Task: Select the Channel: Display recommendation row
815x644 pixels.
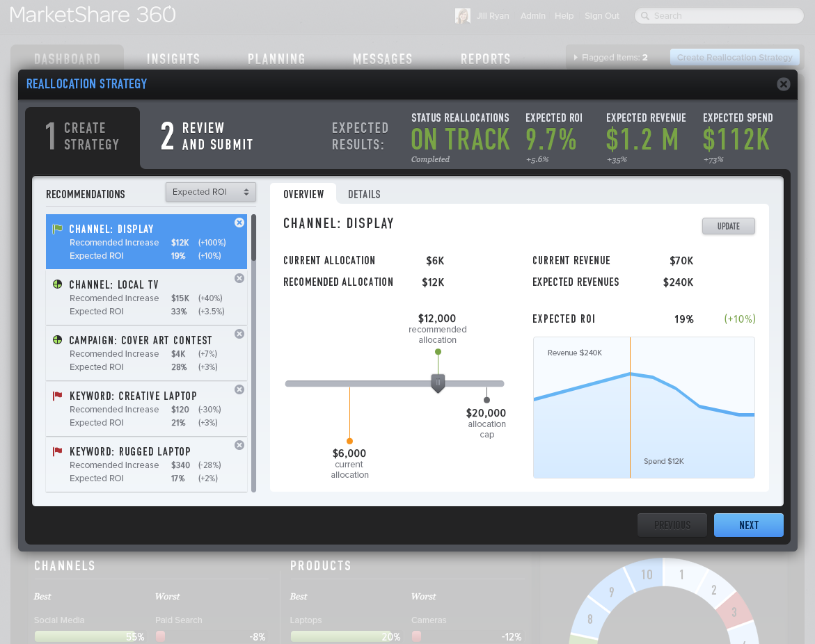Action: 146,241
